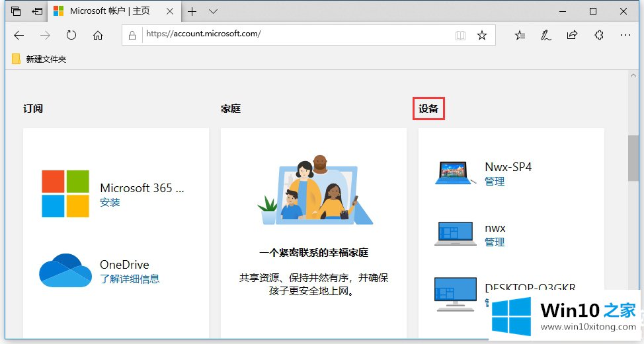Viewport: 644px width, 344px height.
Task: Open 了解详细信息 link for OneDrive
Action: pyautogui.click(x=130, y=279)
